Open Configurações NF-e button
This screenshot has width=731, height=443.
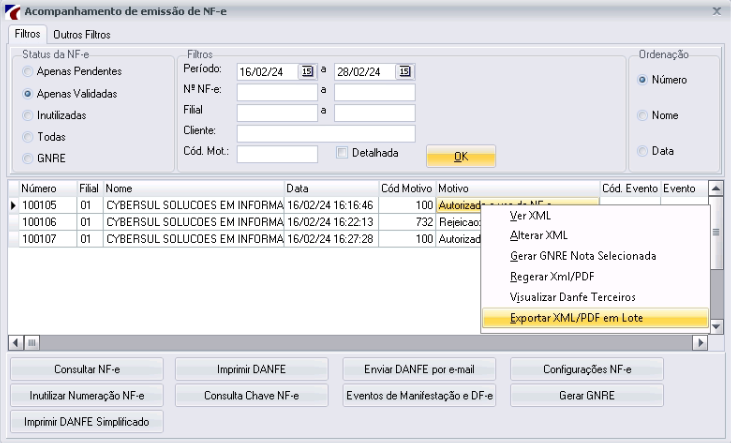(x=587, y=369)
